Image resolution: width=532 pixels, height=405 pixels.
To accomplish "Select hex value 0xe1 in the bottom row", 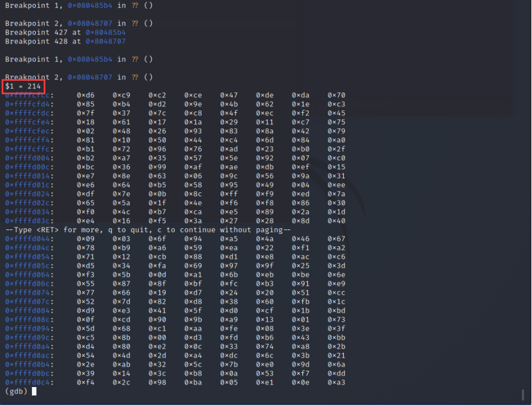I will (265, 382).
